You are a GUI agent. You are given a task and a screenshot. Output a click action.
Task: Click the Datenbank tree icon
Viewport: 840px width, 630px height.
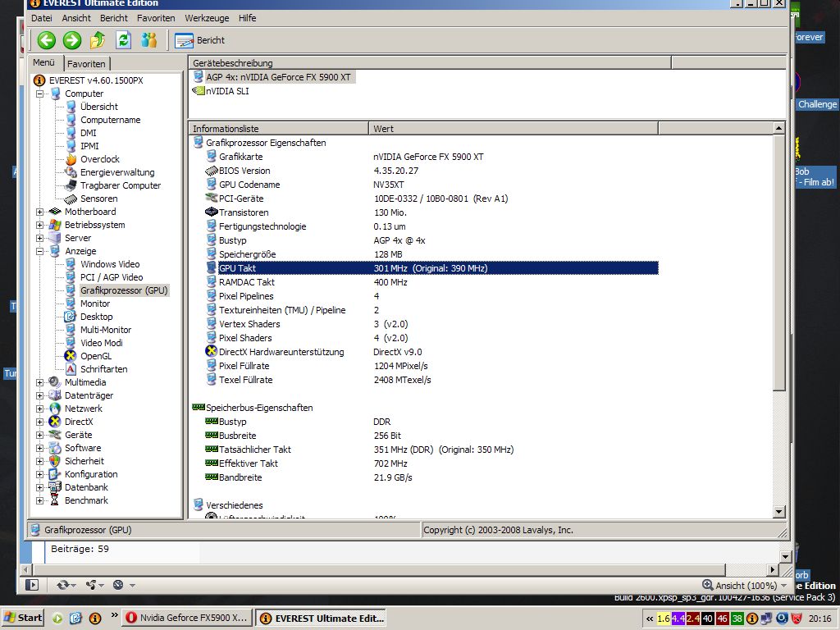pos(55,487)
